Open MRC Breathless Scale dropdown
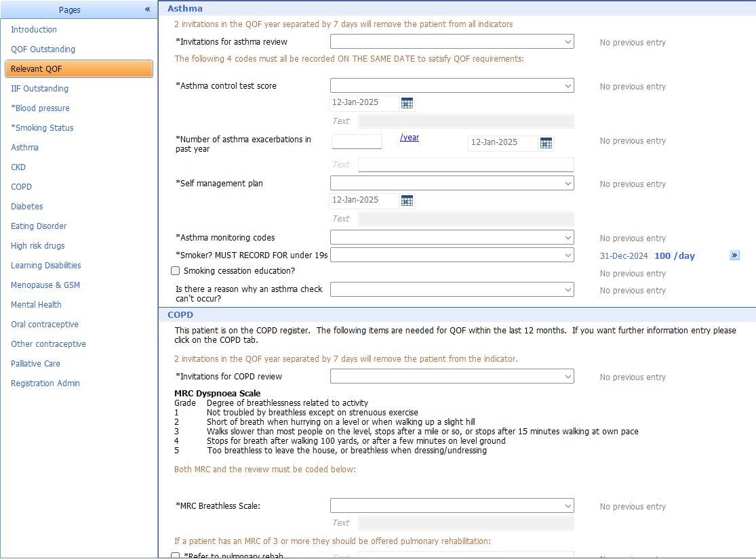756x559 pixels. click(x=452, y=505)
